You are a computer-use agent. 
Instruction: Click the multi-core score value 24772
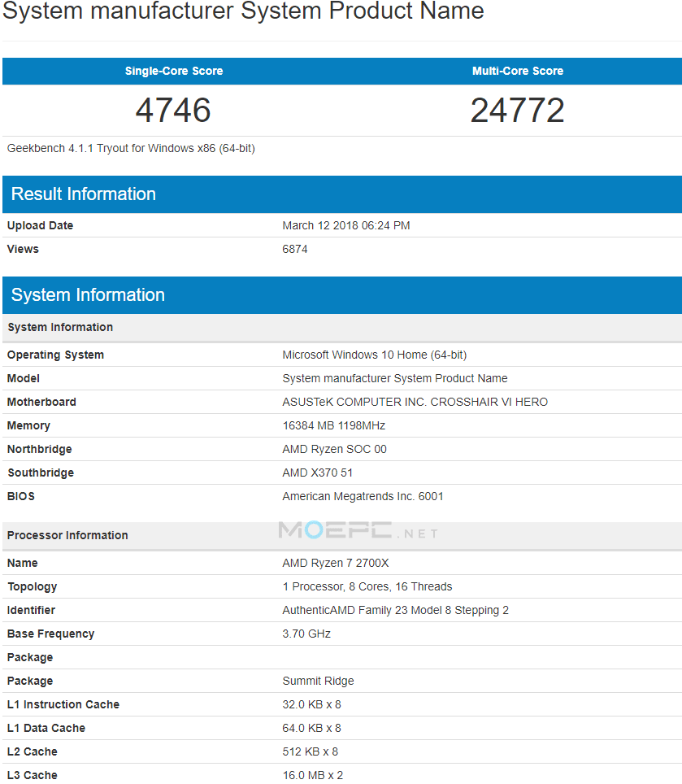[518, 110]
